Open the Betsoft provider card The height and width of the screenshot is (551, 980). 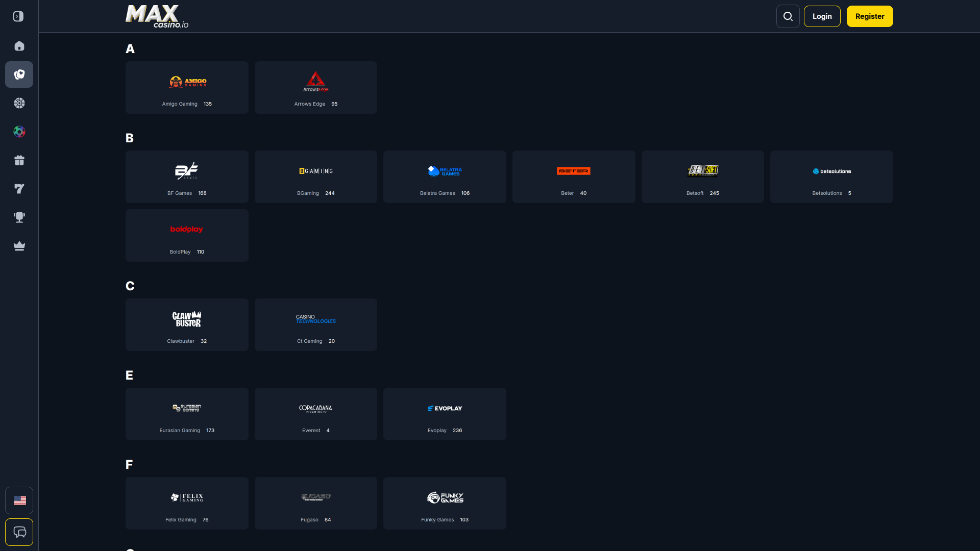(x=703, y=177)
